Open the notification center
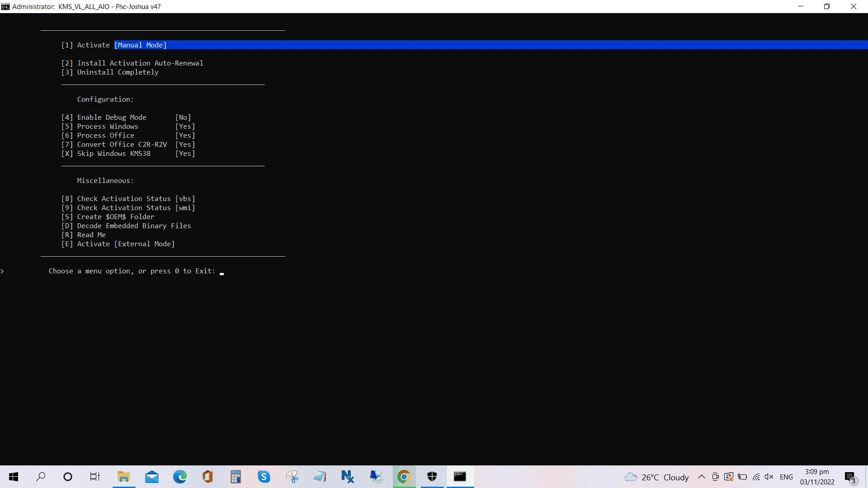This screenshot has width=868, height=488. point(850,477)
